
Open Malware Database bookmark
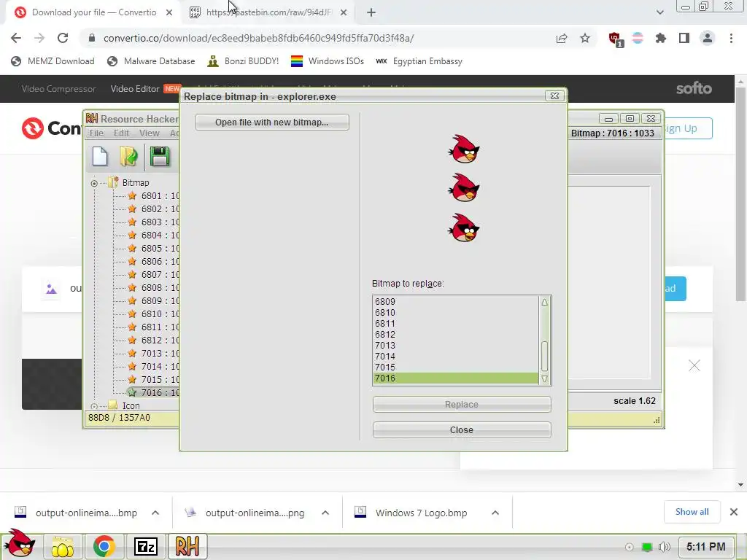point(151,61)
